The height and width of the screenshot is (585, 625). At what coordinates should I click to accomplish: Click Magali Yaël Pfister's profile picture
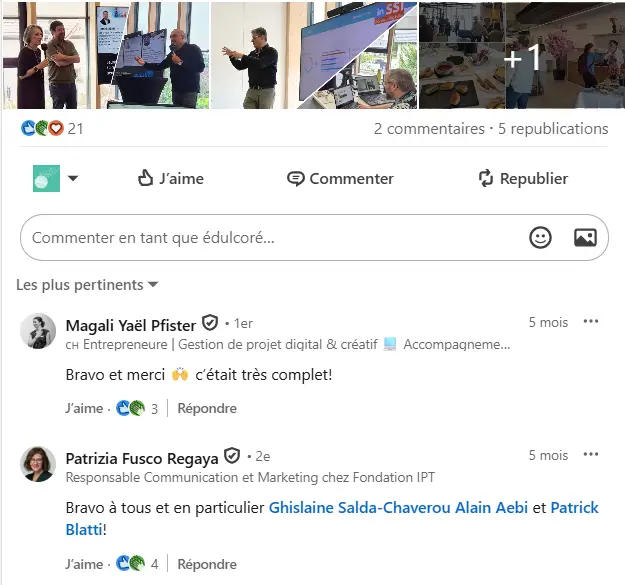[x=38, y=331]
